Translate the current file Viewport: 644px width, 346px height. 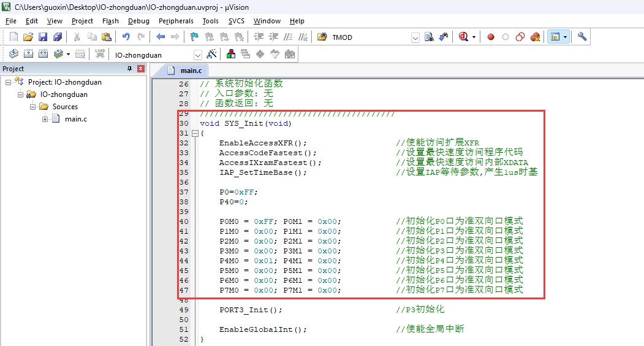coord(13,54)
